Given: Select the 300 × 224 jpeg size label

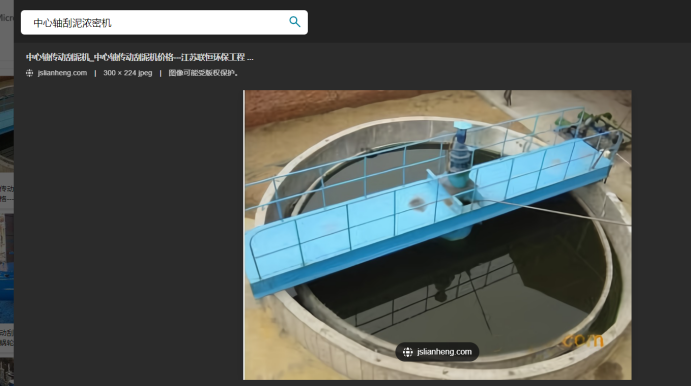Looking at the screenshot, I should click(x=128, y=73).
